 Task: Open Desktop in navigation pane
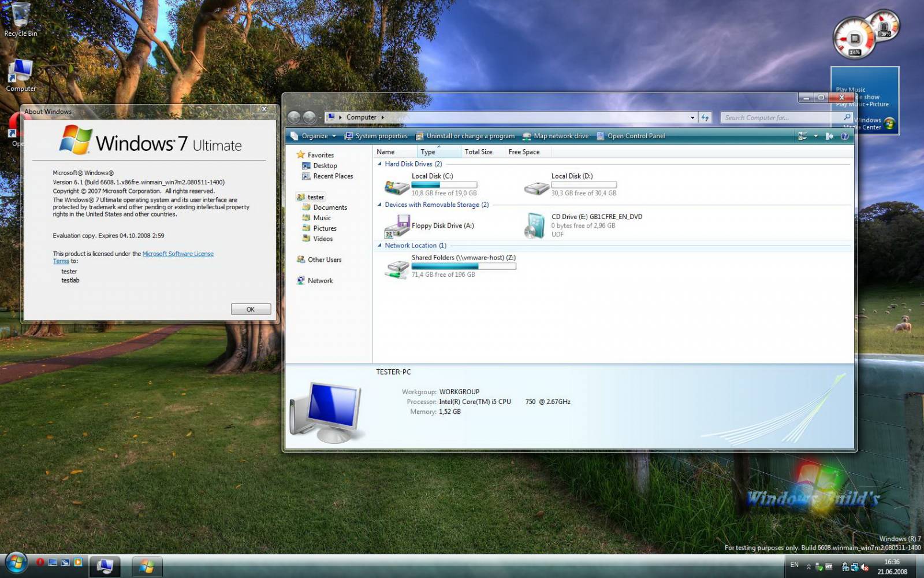tap(319, 166)
